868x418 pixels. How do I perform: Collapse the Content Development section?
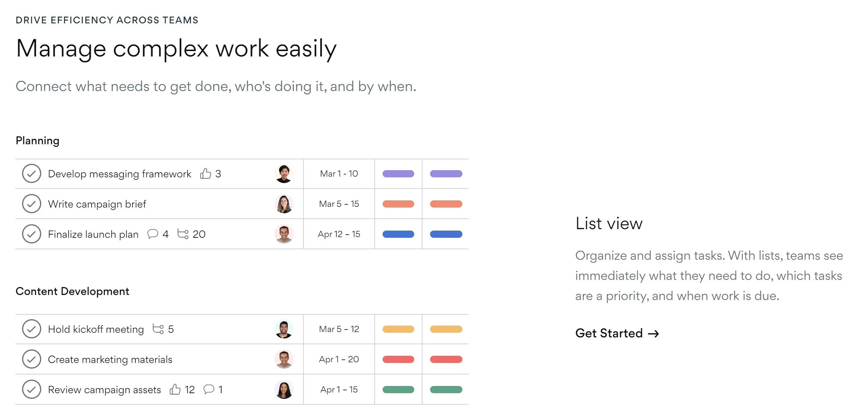pos(72,291)
